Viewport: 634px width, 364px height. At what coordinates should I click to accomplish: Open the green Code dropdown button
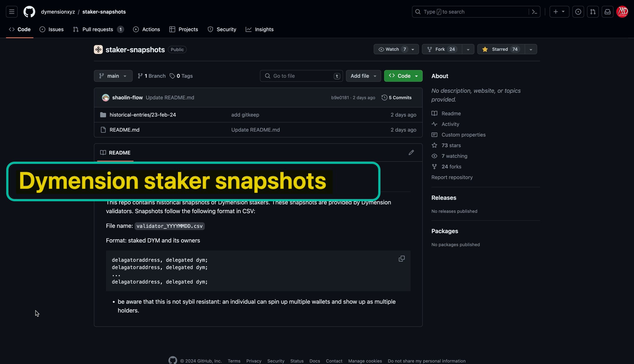(x=403, y=76)
